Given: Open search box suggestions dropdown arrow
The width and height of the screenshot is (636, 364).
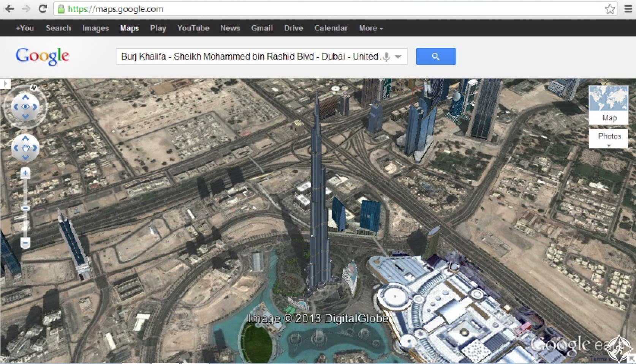Looking at the screenshot, I should pos(398,57).
